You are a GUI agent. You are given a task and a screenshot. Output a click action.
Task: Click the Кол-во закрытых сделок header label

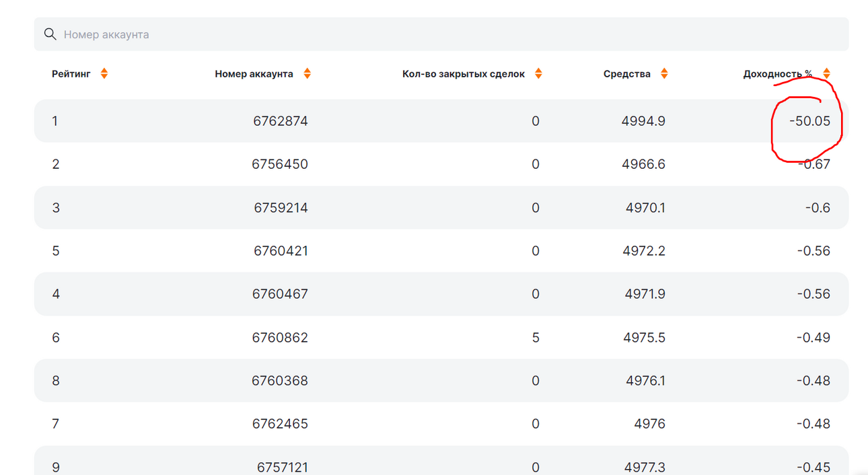pyautogui.click(x=464, y=74)
